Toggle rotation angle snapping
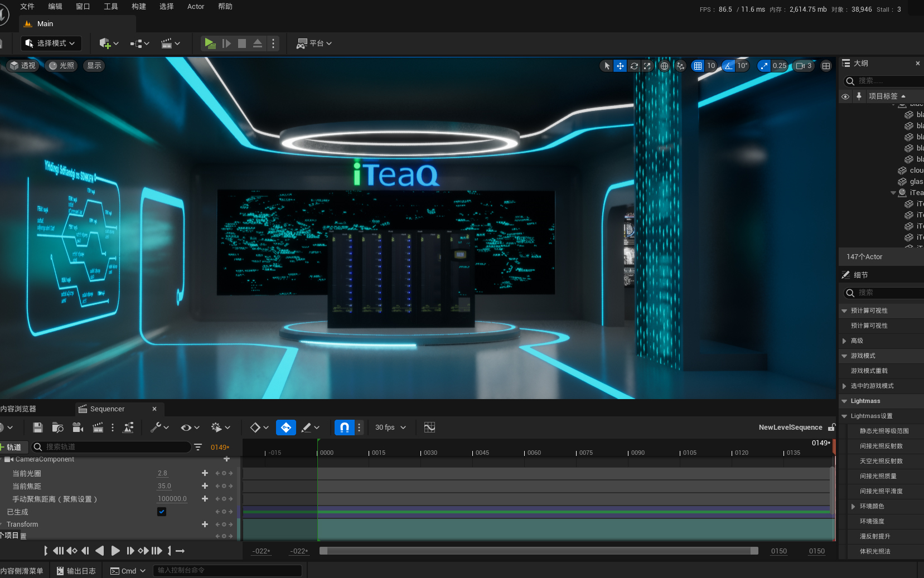The image size is (924, 578). (728, 66)
